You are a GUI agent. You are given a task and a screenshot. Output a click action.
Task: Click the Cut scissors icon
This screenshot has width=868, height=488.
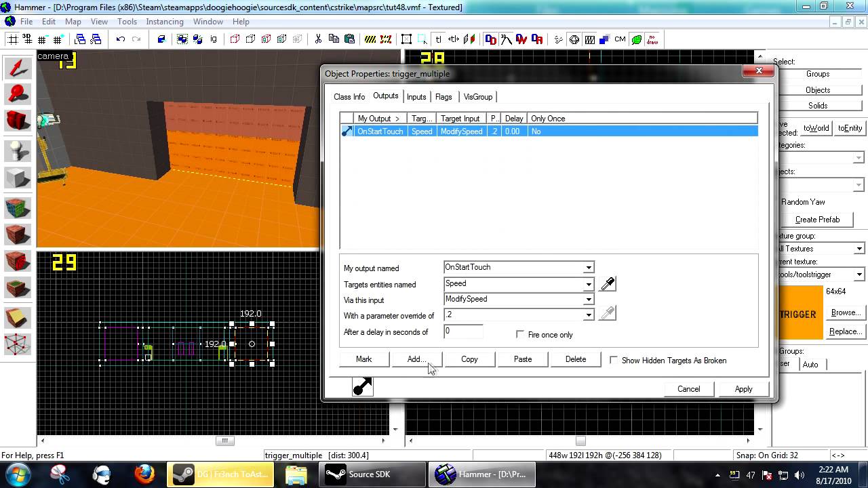tap(318, 40)
